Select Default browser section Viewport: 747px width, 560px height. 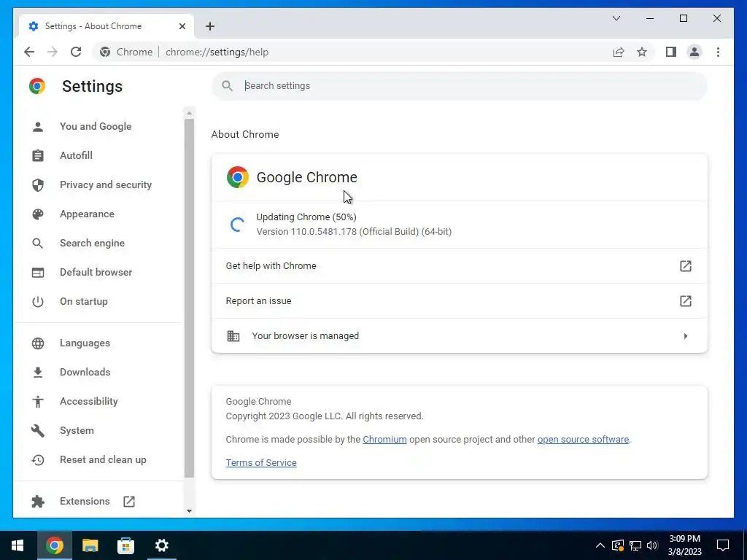[96, 273]
